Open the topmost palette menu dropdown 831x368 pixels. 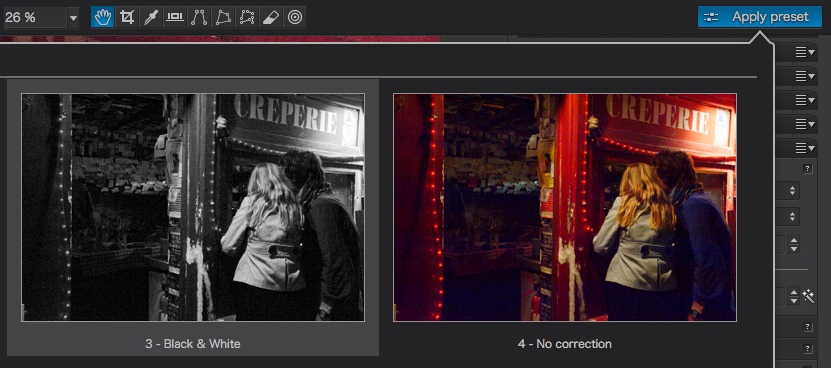point(805,52)
